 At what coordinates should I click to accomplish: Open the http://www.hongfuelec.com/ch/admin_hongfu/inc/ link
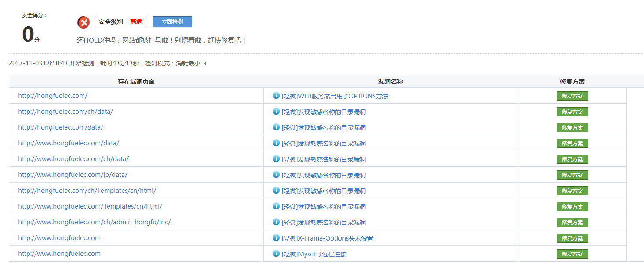tap(95, 222)
